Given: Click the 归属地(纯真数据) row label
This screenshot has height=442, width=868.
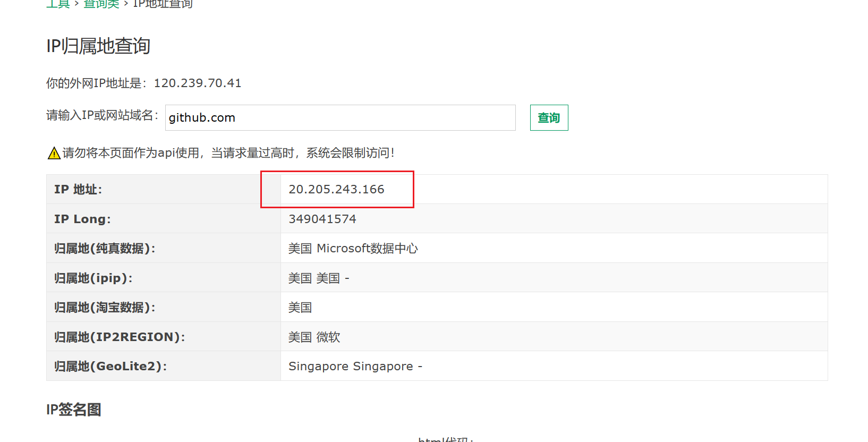Looking at the screenshot, I should (105, 248).
